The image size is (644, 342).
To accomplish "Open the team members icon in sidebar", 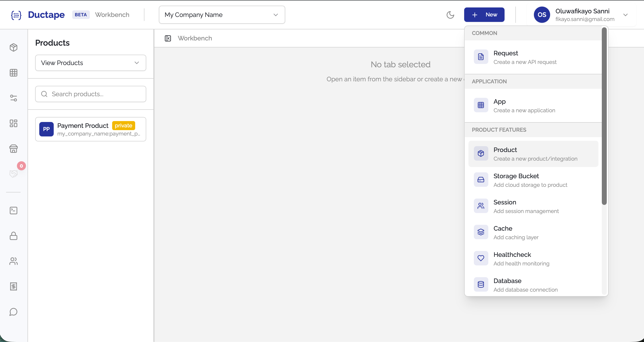I will 14,261.
